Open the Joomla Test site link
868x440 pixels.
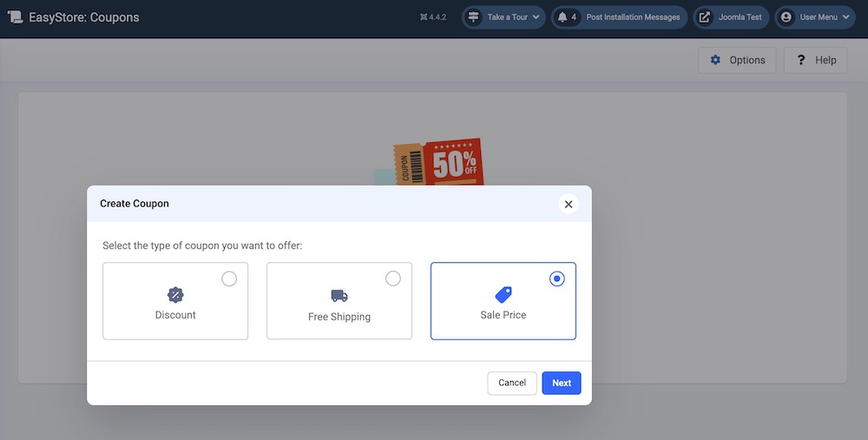pos(731,17)
